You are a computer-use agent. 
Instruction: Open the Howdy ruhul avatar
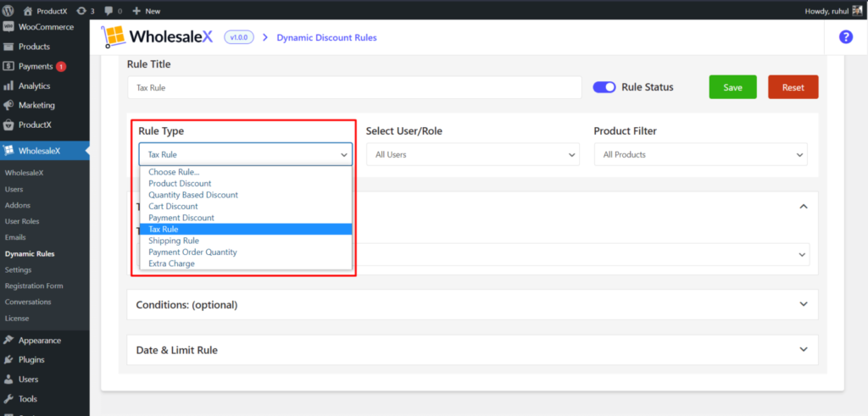point(857,10)
